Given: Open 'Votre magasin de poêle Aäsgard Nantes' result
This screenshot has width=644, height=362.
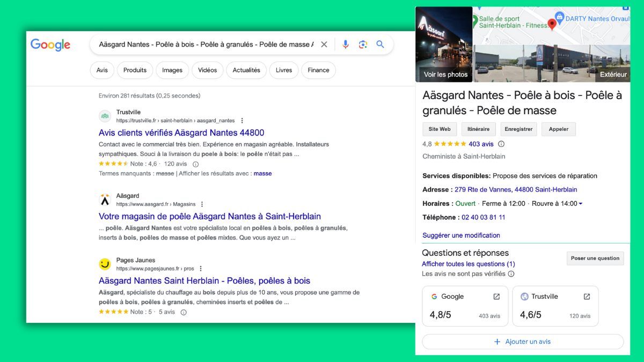Looking at the screenshot, I should point(210,216).
